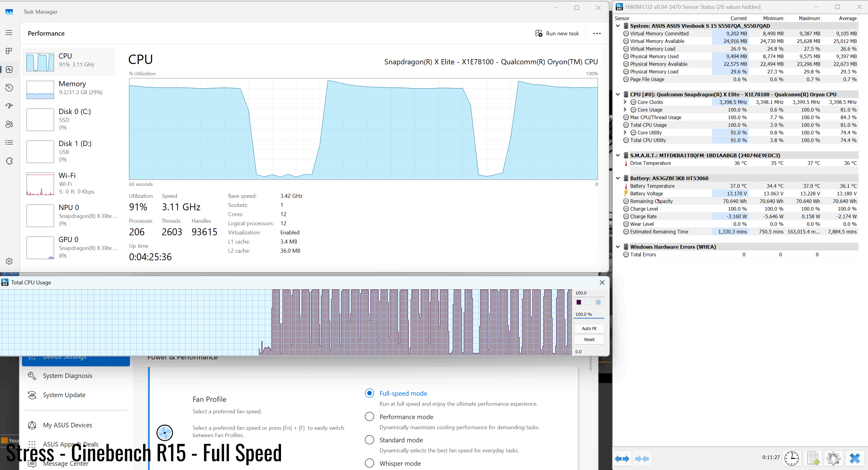Select Memory in the performance list
This screenshot has height=470, width=868.
click(x=69, y=90)
